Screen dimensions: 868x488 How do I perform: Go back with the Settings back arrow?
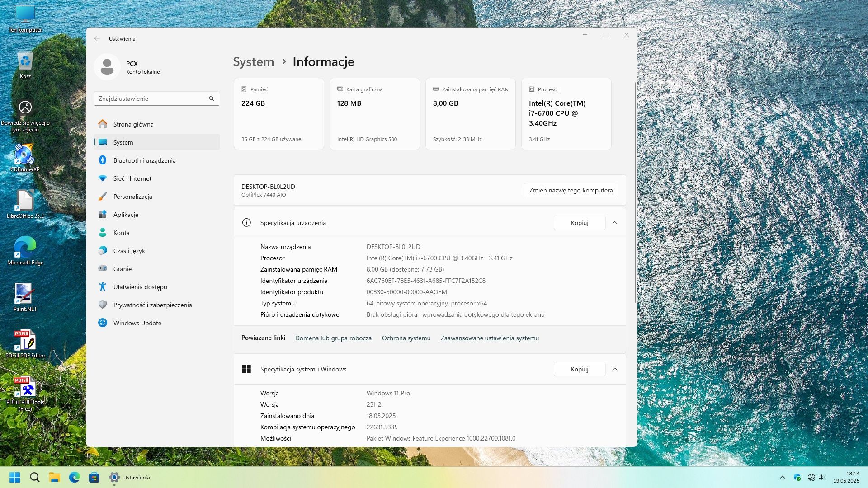97,39
